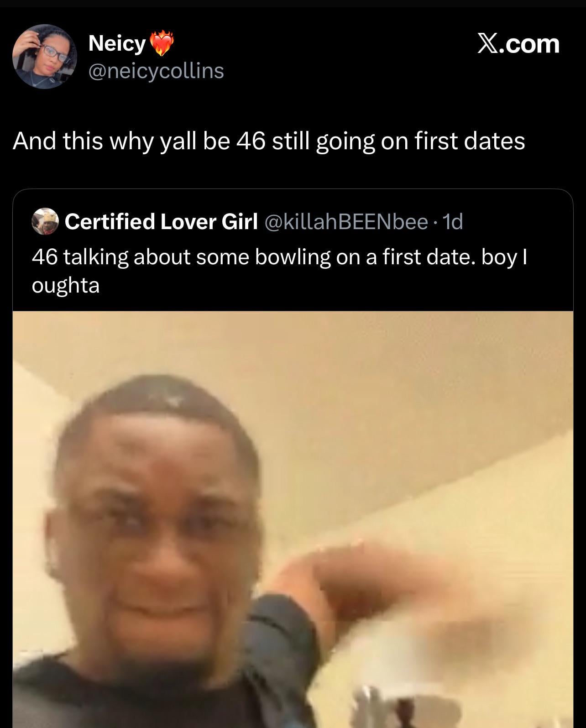Click the X logo in the watermark
586x728 pixels.
pyautogui.click(x=487, y=44)
